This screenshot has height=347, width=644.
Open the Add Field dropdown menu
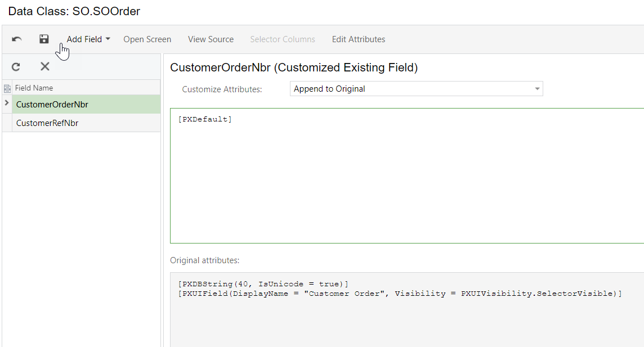point(88,39)
